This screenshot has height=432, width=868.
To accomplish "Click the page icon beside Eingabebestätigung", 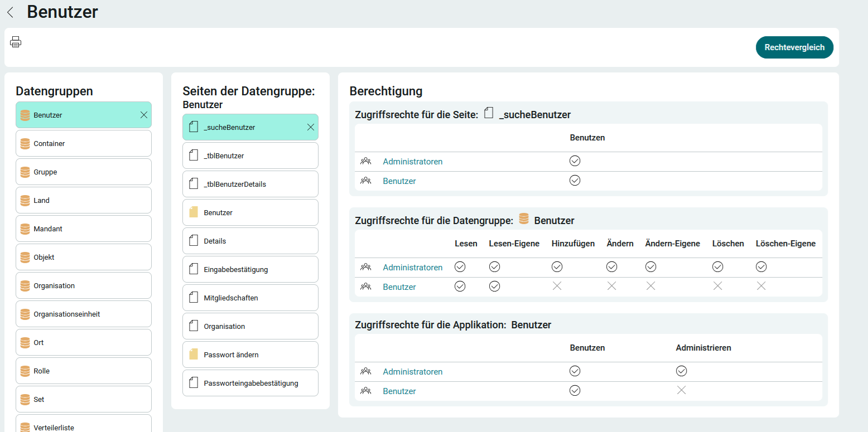I will click(194, 269).
